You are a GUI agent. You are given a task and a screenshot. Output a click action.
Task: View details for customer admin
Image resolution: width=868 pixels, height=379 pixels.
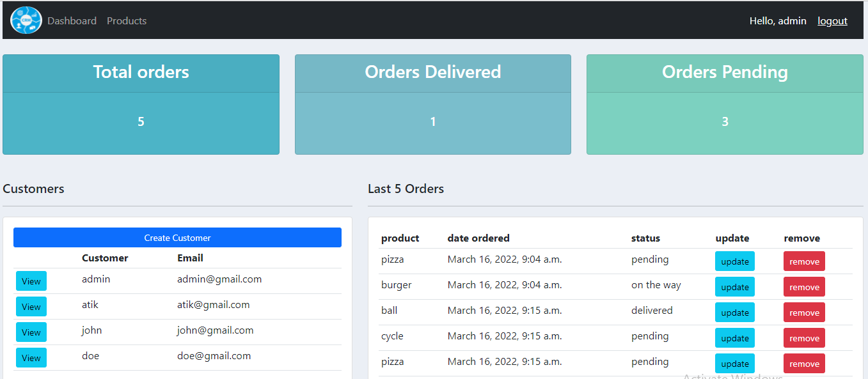[31, 281]
